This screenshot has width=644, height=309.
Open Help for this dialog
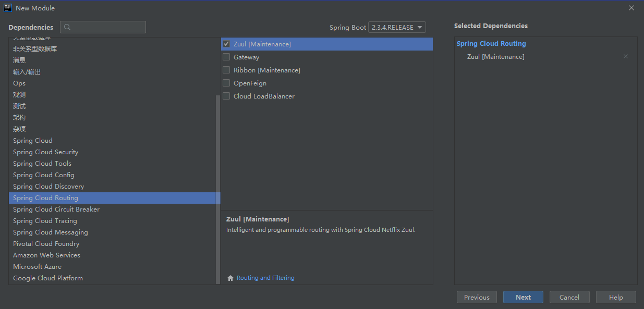point(616,297)
